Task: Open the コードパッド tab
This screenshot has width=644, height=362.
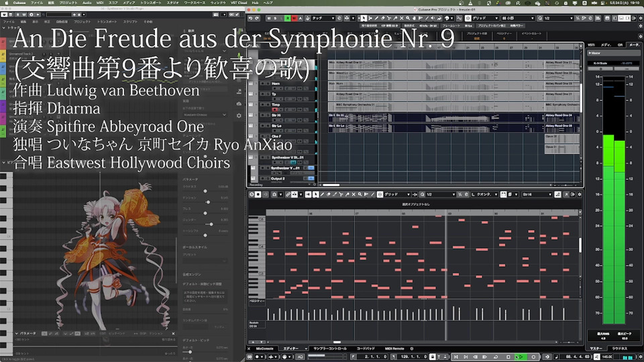Action: 366,349
